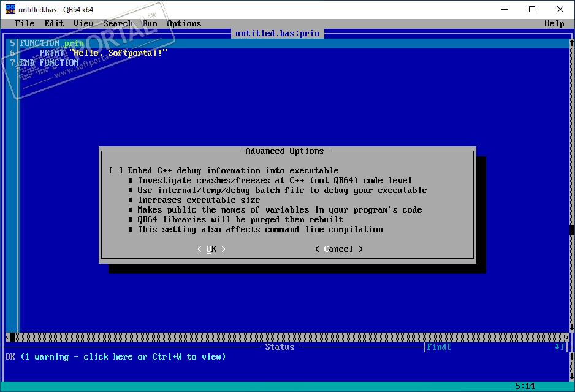Maximize the QB64 window

coord(532,10)
